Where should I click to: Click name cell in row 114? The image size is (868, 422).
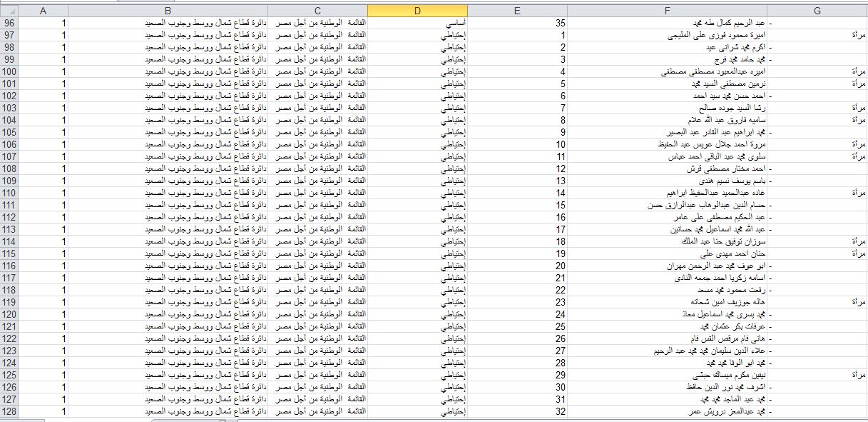[x=667, y=241]
